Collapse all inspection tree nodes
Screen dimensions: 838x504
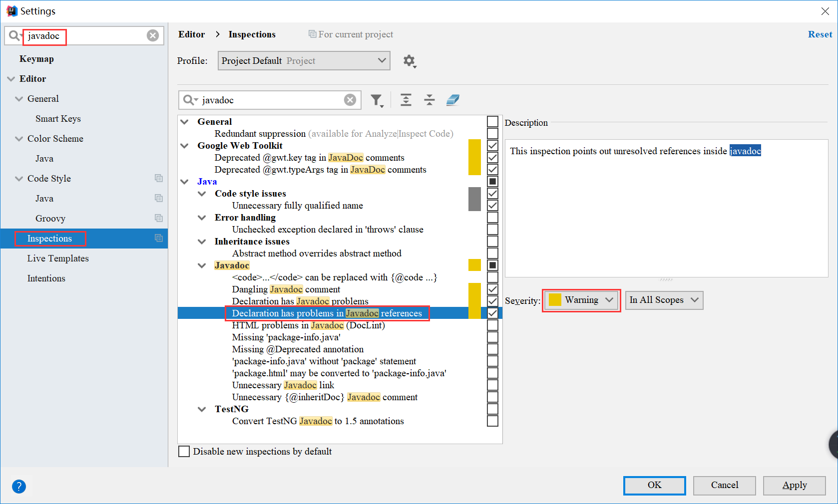(429, 100)
